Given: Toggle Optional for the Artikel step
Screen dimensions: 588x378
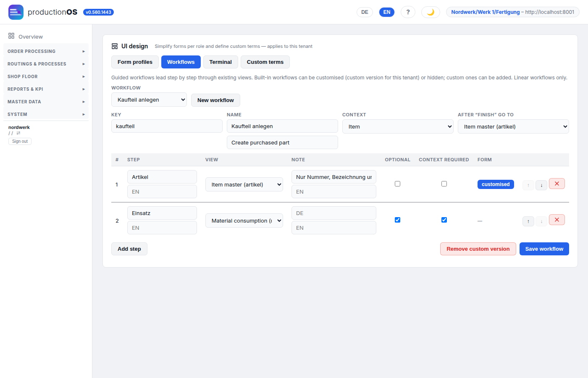Looking at the screenshot, I should (x=397, y=184).
